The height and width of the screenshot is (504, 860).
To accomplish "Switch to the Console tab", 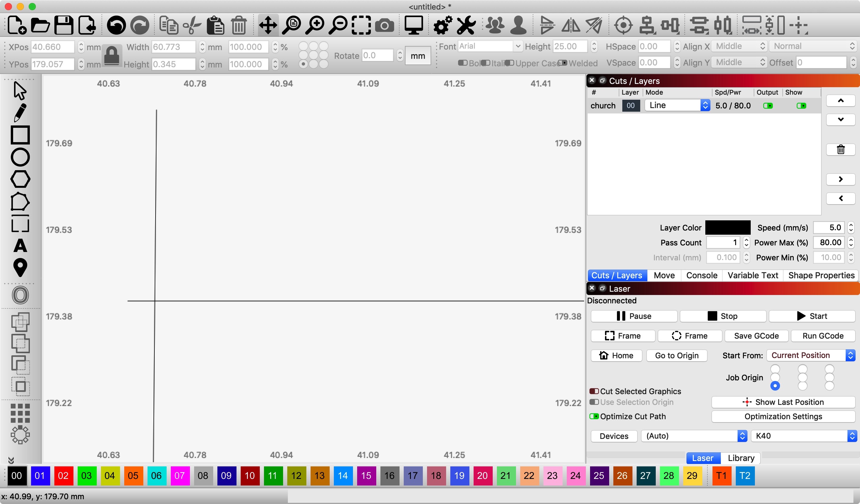I will (701, 275).
